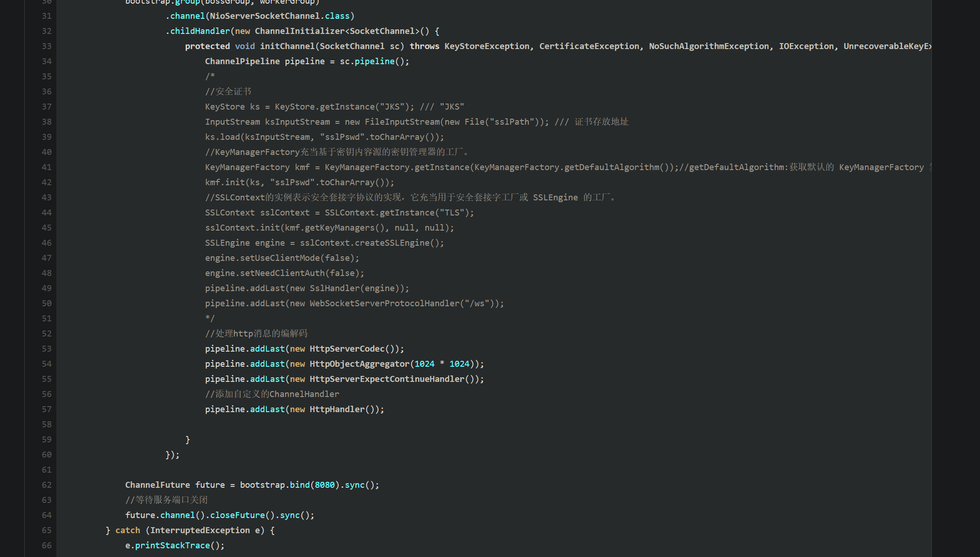Viewport: 980px width, 557px height.
Task: Click 'kmf.init' on line 42
Action: click(x=225, y=182)
